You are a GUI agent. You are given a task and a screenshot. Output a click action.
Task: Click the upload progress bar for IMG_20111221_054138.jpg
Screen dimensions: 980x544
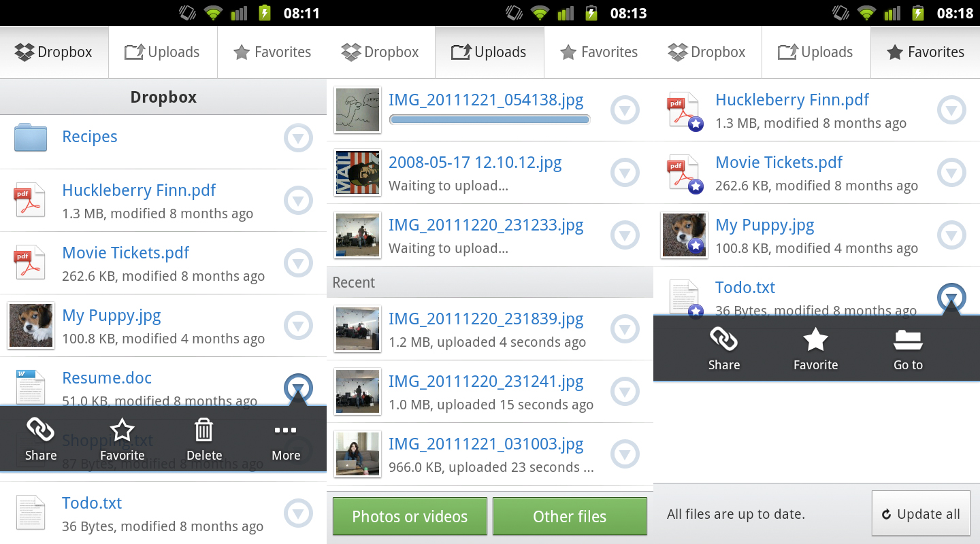coord(489,120)
